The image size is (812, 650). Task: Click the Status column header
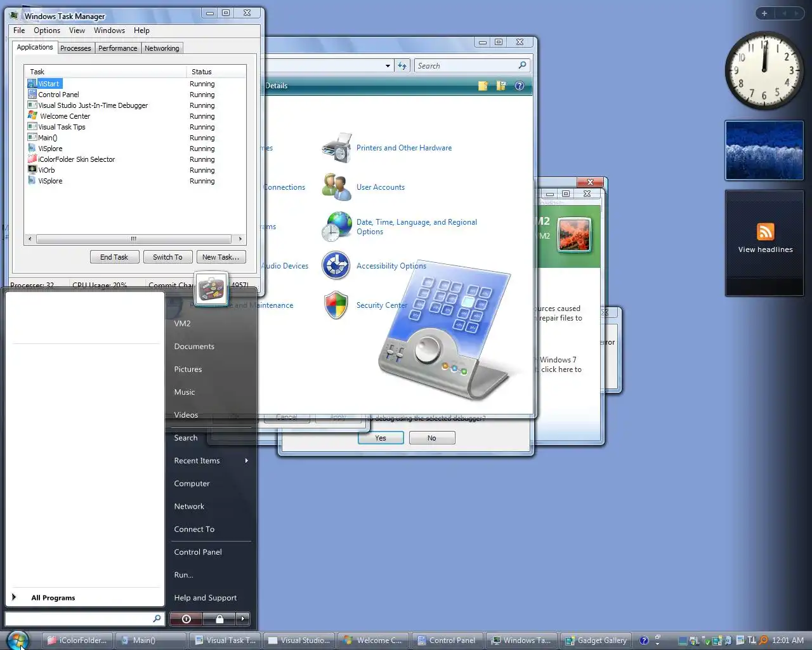point(216,72)
